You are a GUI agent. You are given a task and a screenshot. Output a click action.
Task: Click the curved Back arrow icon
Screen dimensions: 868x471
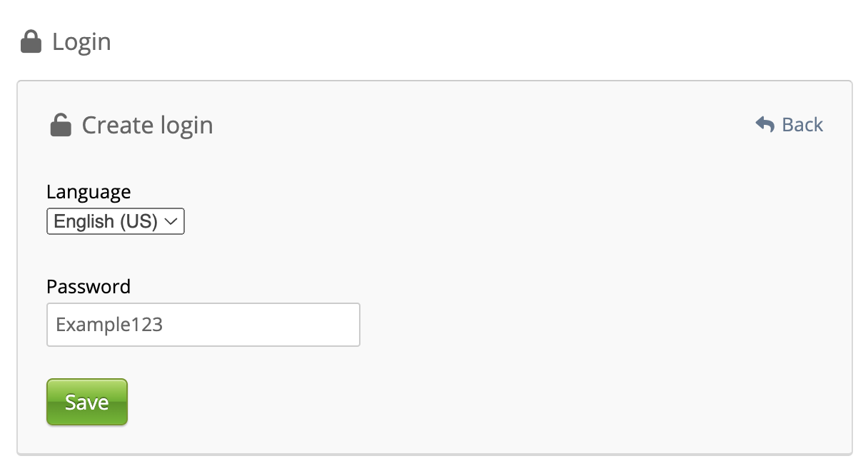click(x=764, y=125)
